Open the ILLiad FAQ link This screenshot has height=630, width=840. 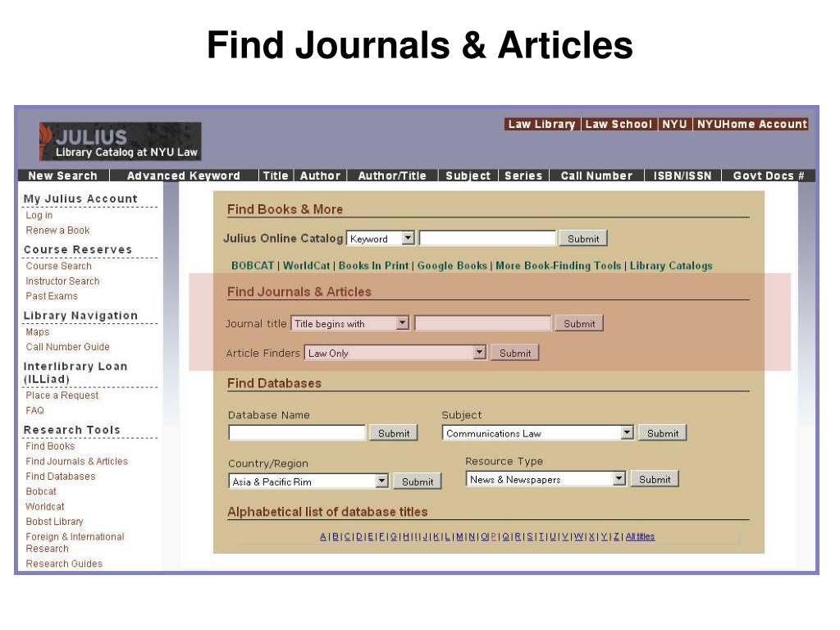click(x=34, y=411)
